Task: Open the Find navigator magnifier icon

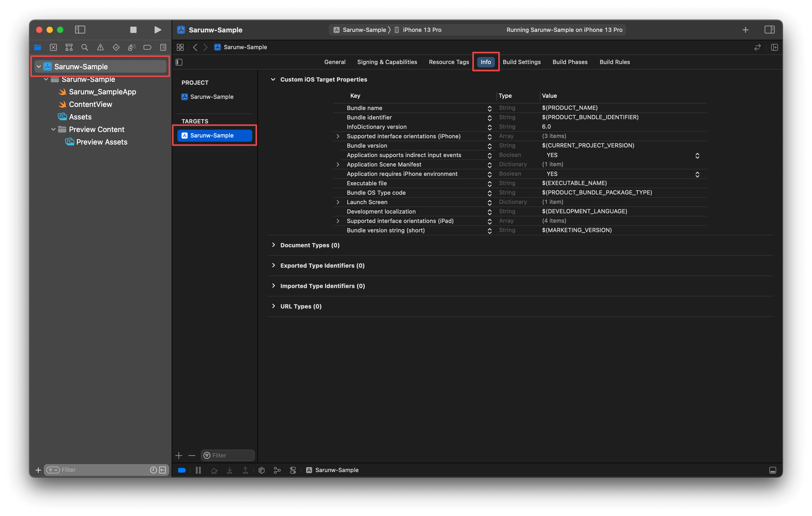Action: (85, 47)
